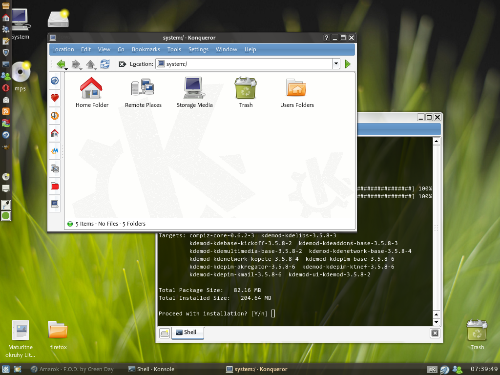Open the Users Folders icon
Viewport: 500px width, 375px height.
(x=297, y=92)
